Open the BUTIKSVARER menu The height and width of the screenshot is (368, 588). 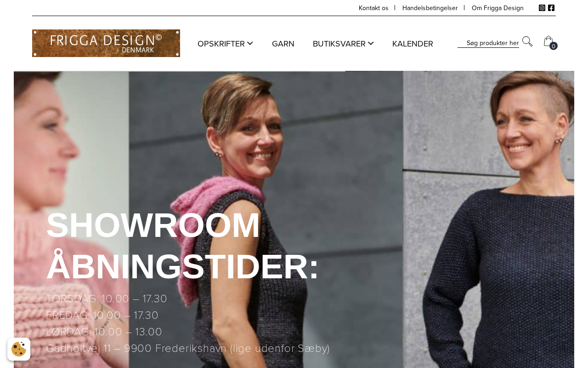[339, 44]
